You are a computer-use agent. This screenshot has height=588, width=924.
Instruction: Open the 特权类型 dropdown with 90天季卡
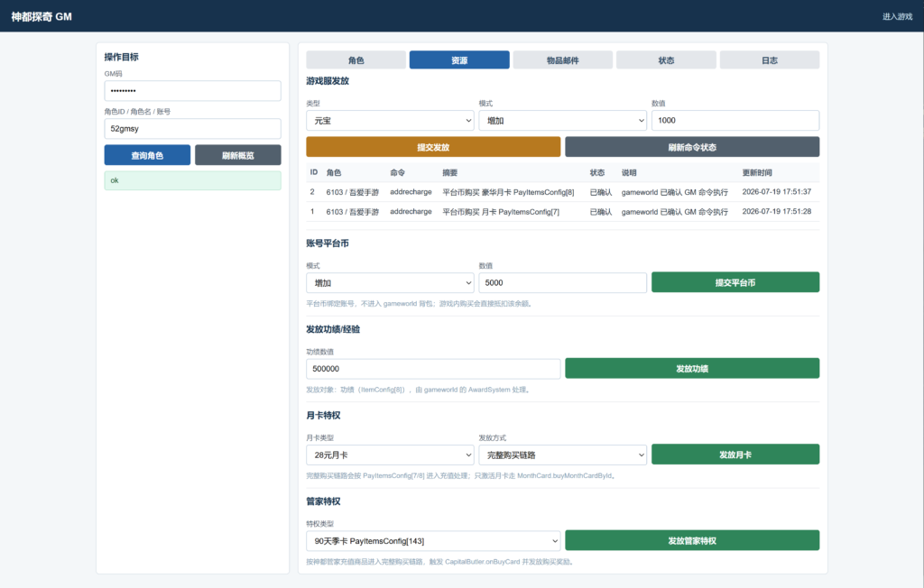click(433, 541)
